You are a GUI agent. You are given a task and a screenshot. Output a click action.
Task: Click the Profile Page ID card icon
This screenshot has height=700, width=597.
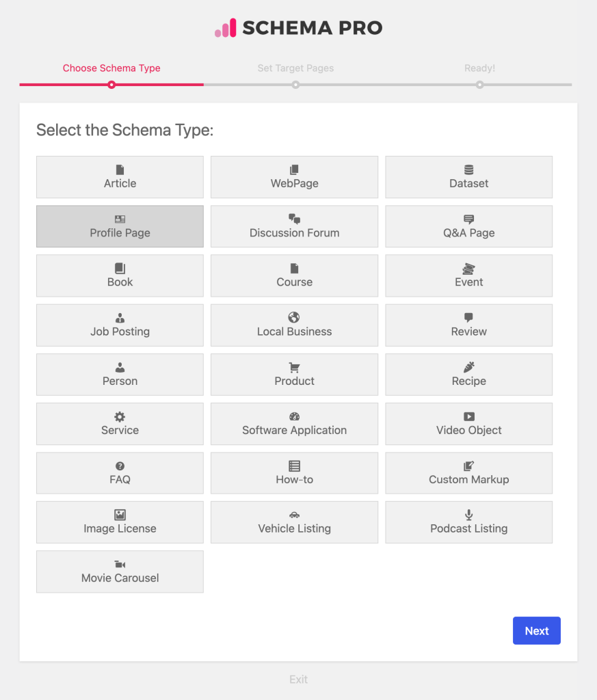click(120, 219)
